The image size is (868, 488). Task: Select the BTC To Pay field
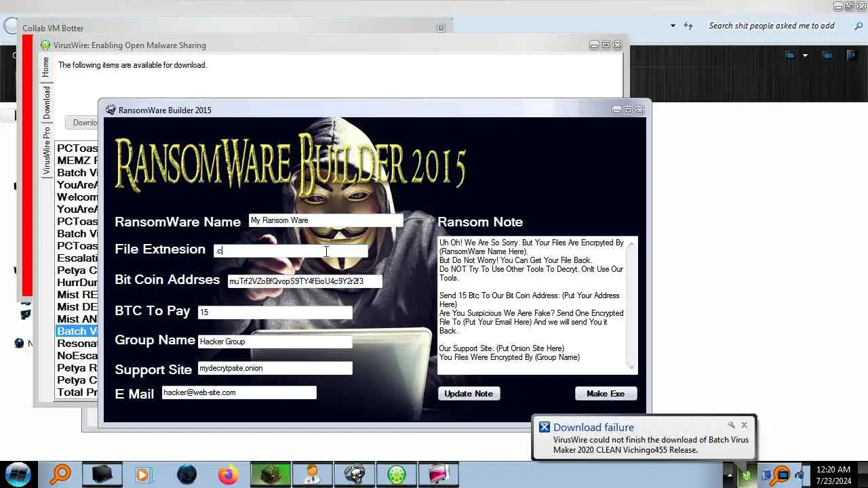[x=275, y=312]
